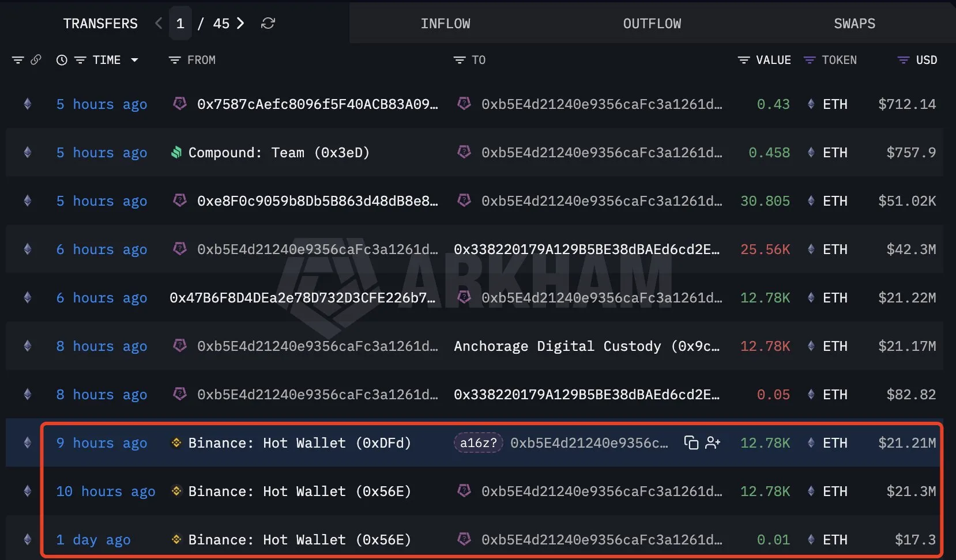Click the page number field showing 1

coord(180,24)
